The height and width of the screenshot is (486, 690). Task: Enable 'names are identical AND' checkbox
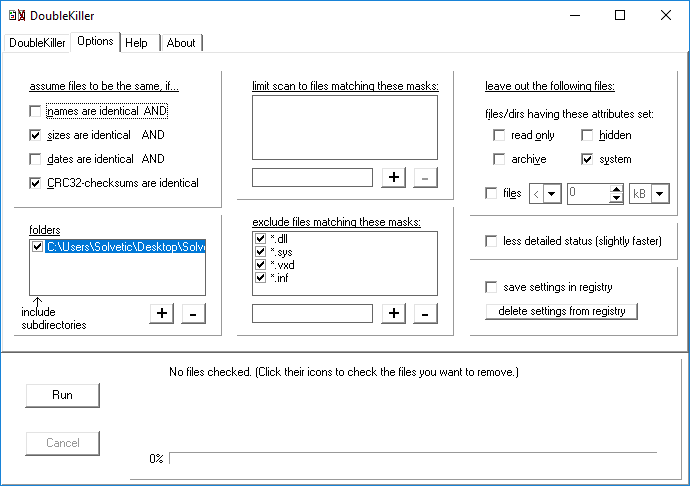(35, 111)
